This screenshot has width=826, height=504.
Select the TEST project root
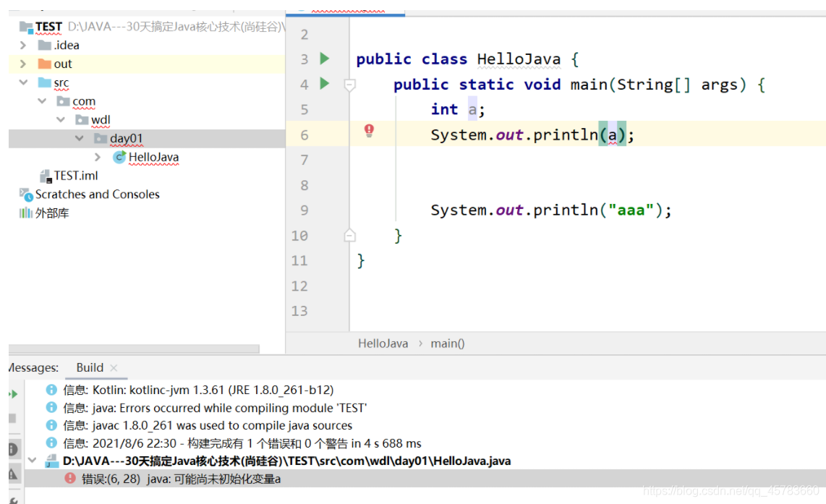point(48,26)
